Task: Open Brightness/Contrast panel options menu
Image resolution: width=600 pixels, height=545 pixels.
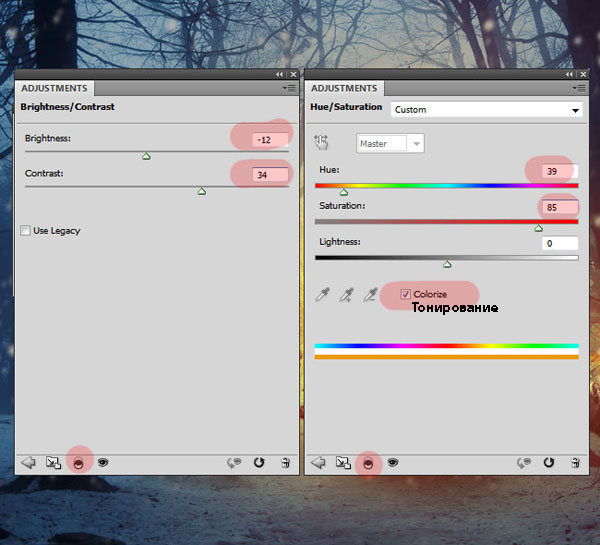Action: coord(289,88)
